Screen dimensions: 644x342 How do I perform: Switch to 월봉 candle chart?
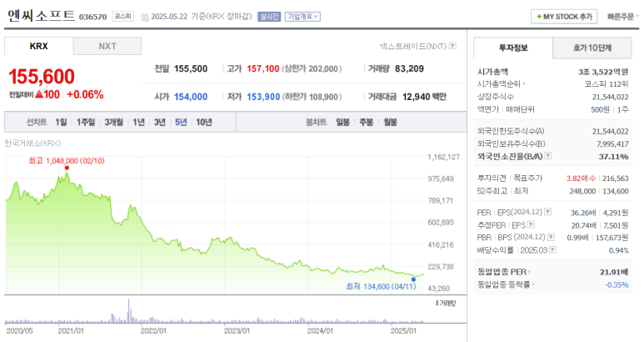[x=390, y=122]
